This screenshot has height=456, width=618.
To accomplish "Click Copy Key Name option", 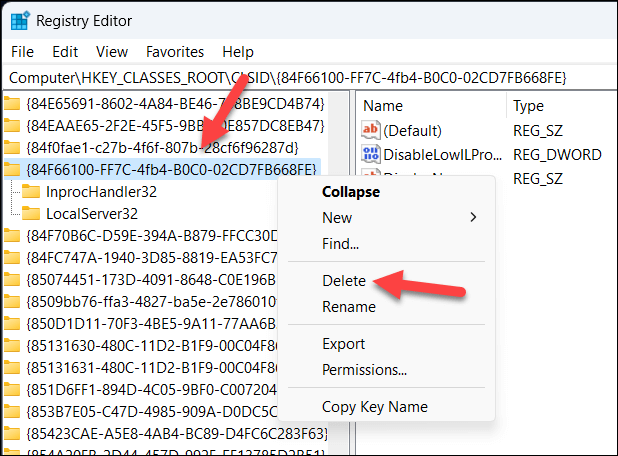I will click(x=374, y=406).
